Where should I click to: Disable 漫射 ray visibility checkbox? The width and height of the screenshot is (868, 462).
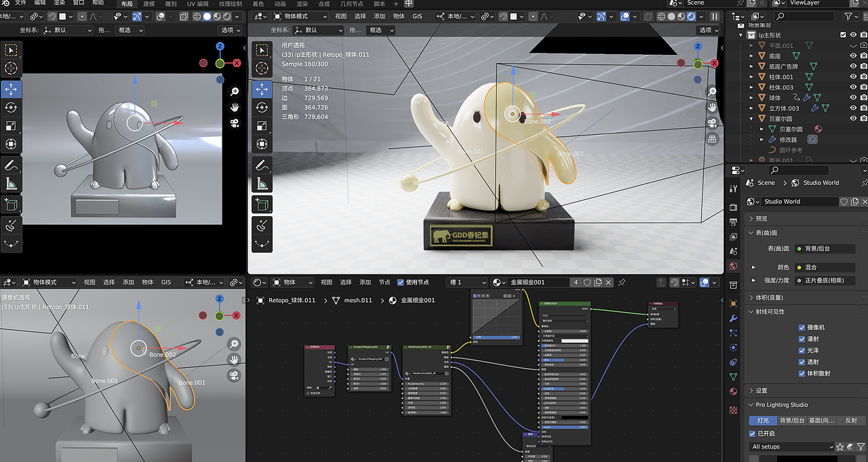coord(802,339)
